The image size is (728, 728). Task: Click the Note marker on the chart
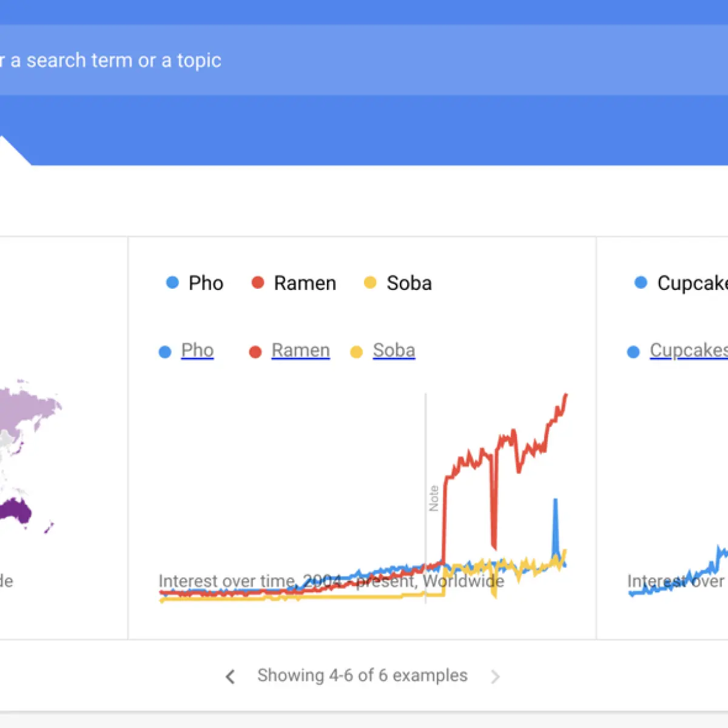[433, 498]
